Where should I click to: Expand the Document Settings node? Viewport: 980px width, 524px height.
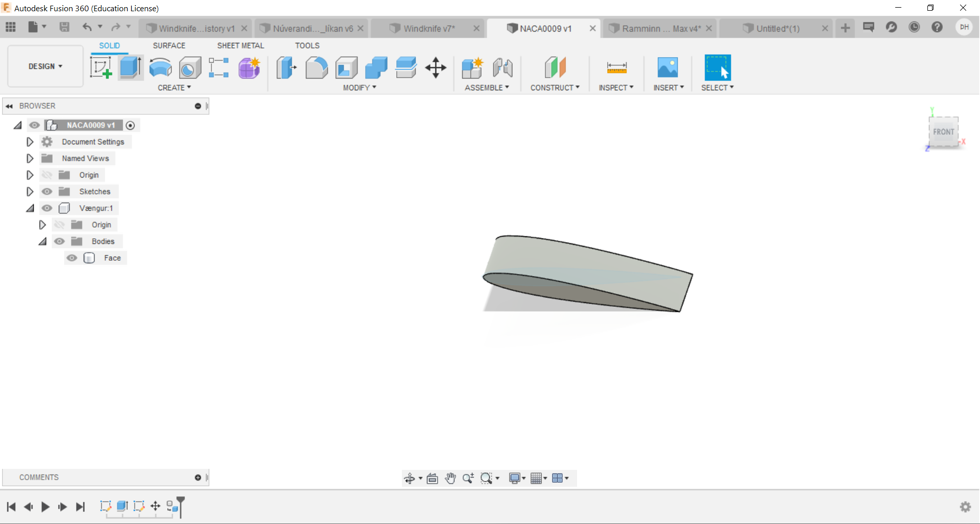[30, 142]
